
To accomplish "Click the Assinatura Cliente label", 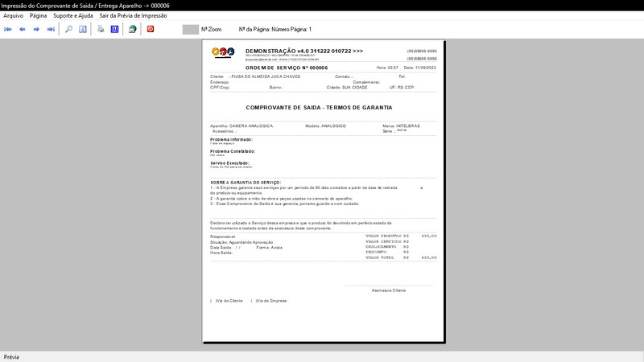I will (389, 290).
